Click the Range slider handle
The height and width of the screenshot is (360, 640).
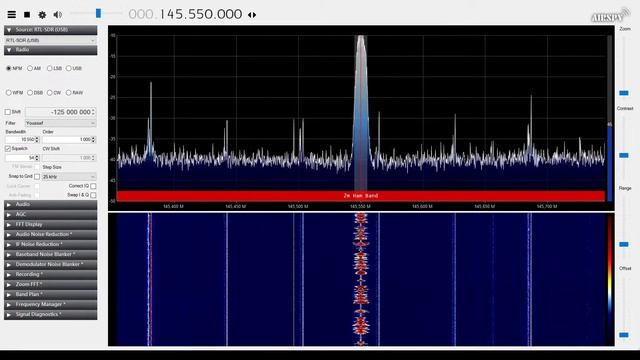pyautogui.click(x=624, y=244)
